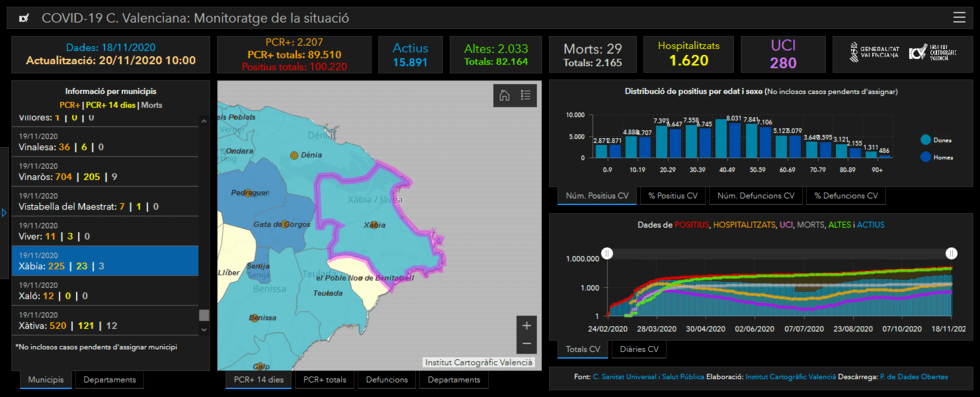Select the Departaments map tab
The height and width of the screenshot is (397, 980).
(454, 379)
